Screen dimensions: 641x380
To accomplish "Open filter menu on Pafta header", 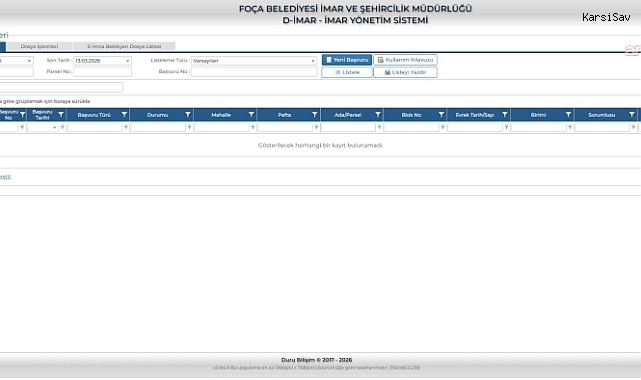I will (315, 115).
